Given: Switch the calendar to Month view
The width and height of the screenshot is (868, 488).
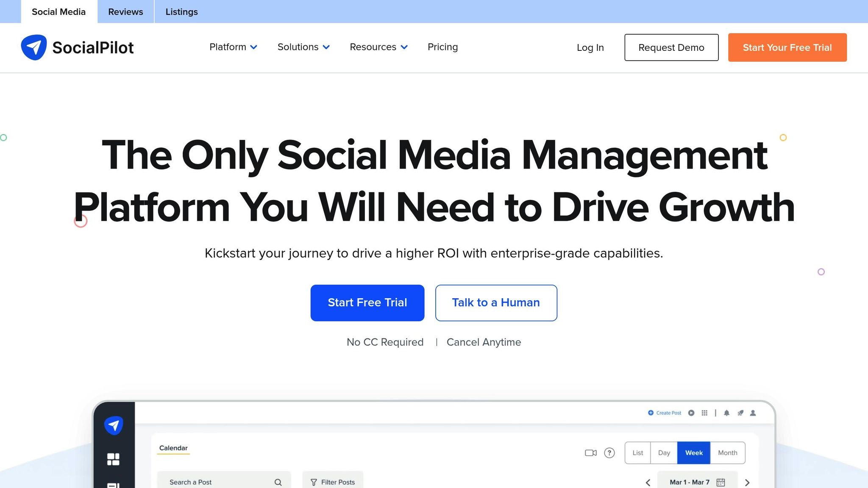Looking at the screenshot, I should click(727, 452).
